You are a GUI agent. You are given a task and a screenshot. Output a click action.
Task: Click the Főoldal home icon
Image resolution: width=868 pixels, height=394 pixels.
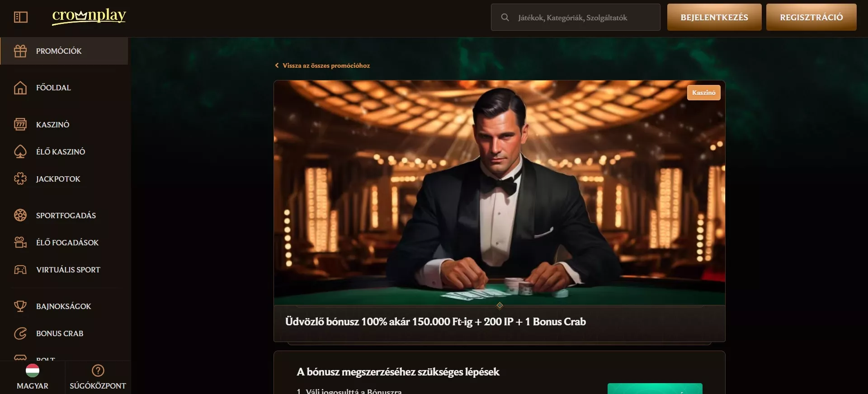coord(20,88)
